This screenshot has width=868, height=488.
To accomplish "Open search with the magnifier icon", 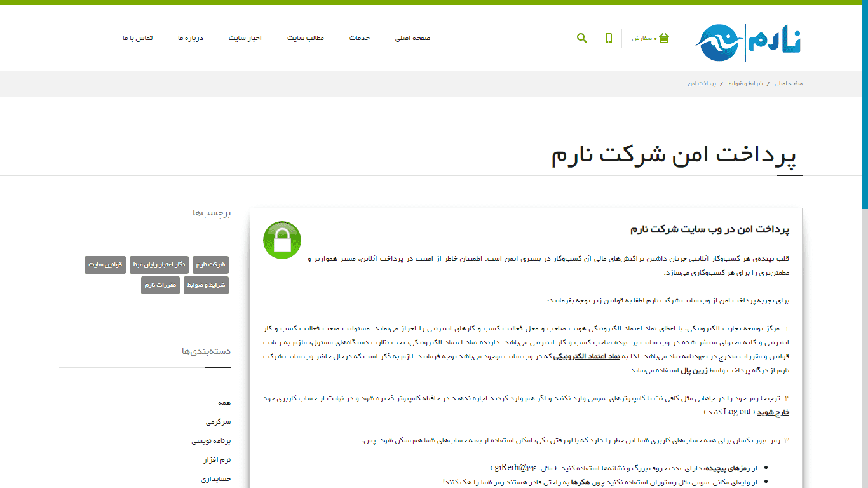I will coord(581,38).
